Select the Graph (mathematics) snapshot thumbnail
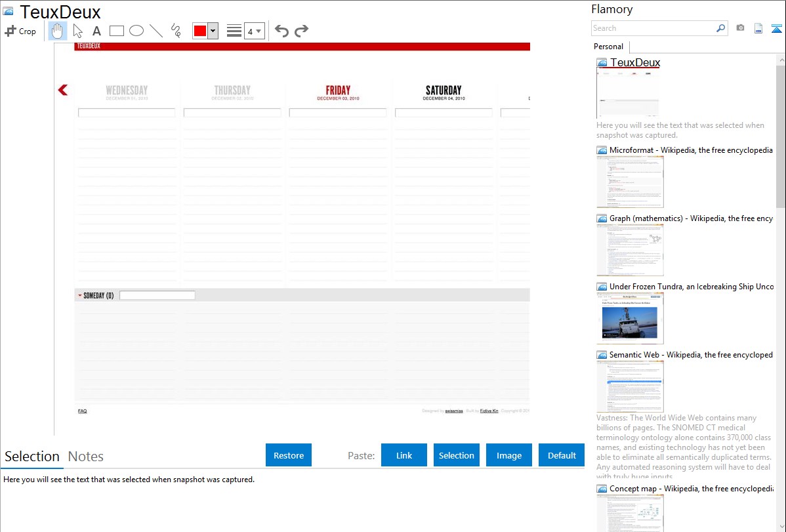Screen dimensions: 786x532 click(630, 250)
